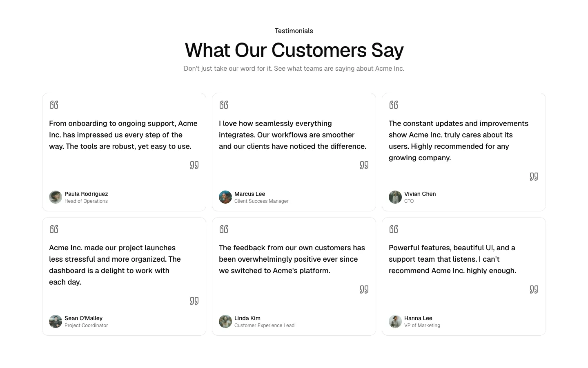Image resolution: width=588 pixels, height=368 pixels.
Task: Click the opening quote icon in Marcus Lee's card
Action: 224,105
